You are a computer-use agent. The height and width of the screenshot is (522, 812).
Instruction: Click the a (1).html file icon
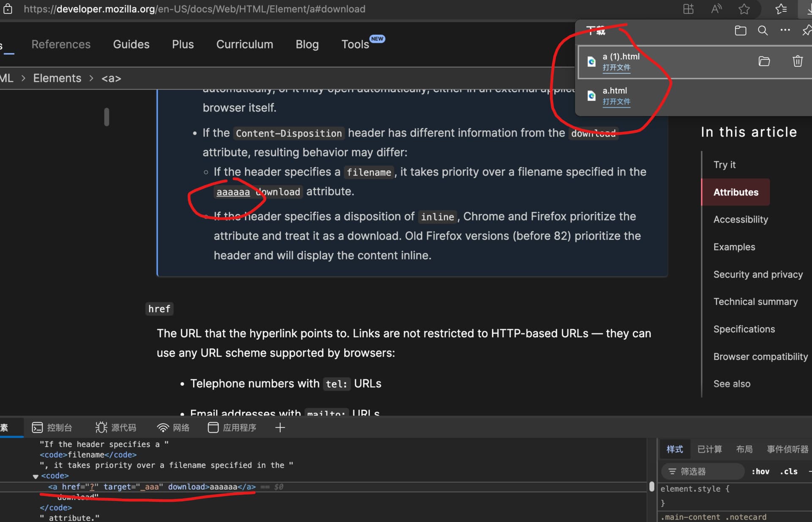(592, 62)
